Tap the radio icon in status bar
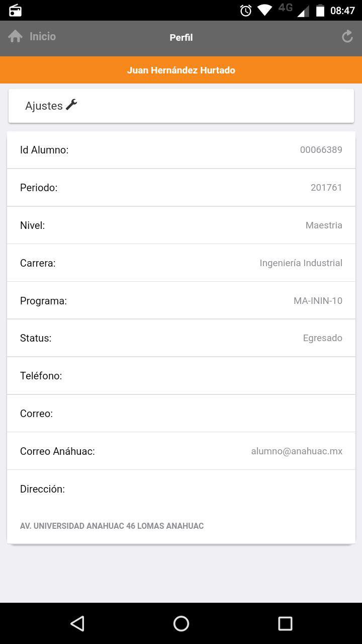This screenshot has width=362, height=644. pos(16,10)
